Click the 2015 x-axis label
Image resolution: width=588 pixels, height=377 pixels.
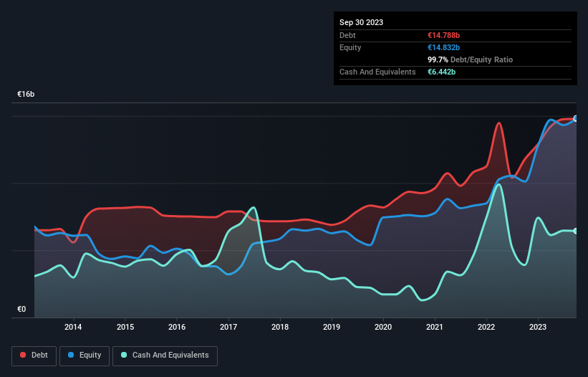click(125, 327)
